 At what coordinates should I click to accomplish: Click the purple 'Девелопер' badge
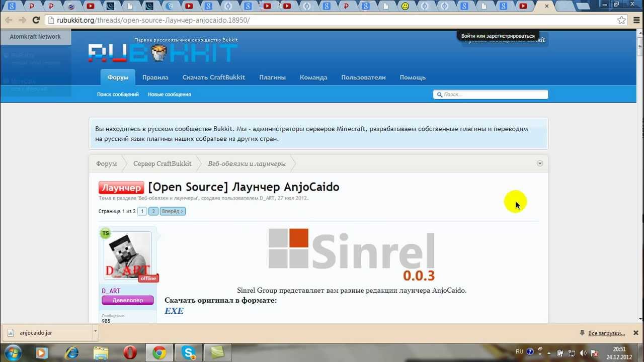(128, 300)
